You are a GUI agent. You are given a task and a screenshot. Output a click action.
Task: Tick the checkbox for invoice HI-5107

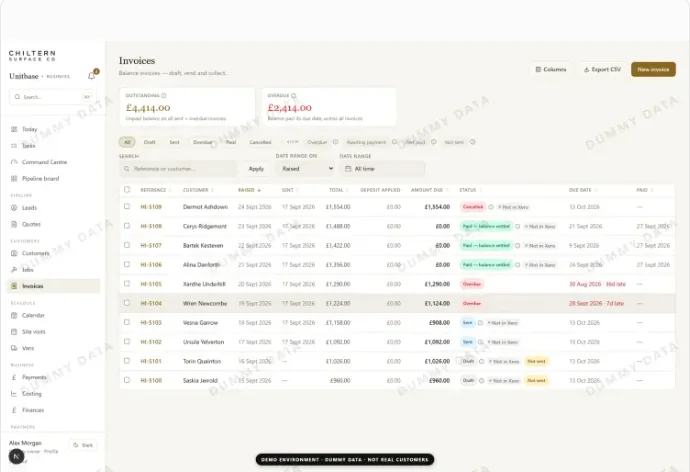[x=127, y=245]
